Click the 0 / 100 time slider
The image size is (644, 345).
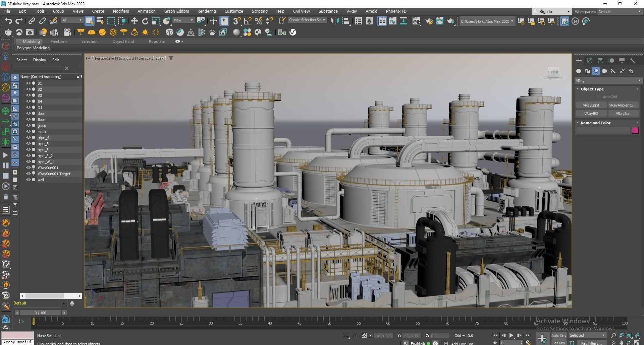pos(40,313)
